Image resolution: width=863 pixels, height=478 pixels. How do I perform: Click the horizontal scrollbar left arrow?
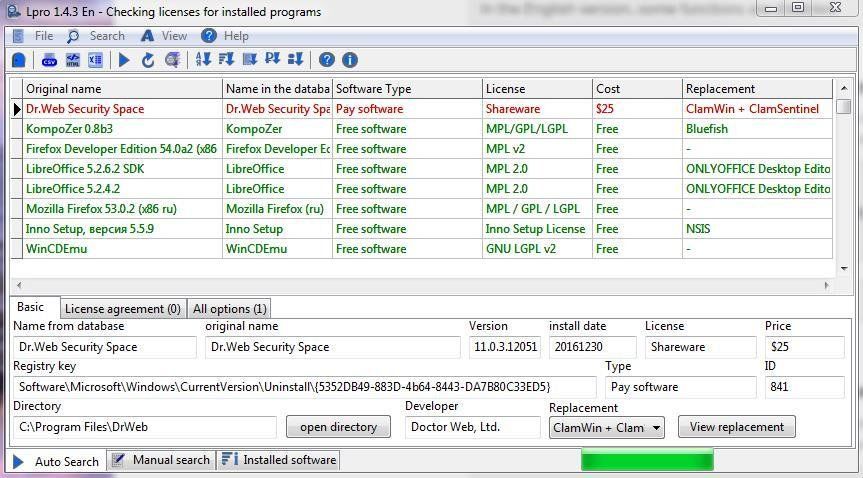pyautogui.click(x=19, y=285)
